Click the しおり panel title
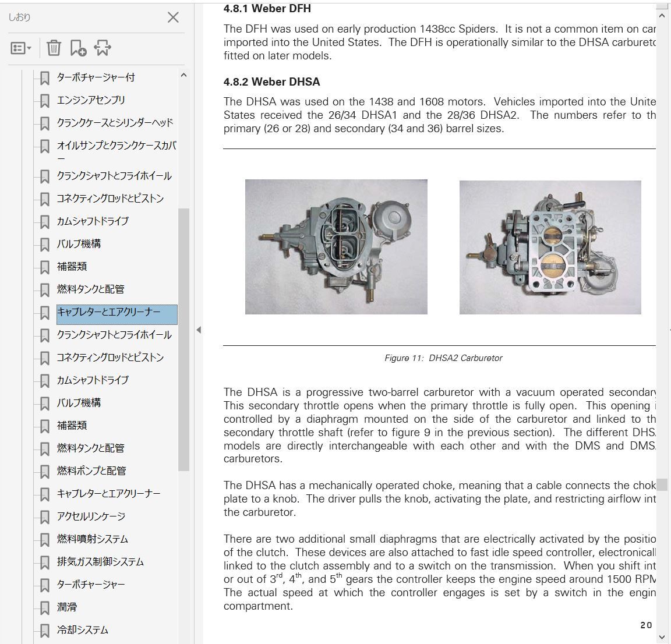This screenshot has height=644, width=671. (x=20, y=17)
